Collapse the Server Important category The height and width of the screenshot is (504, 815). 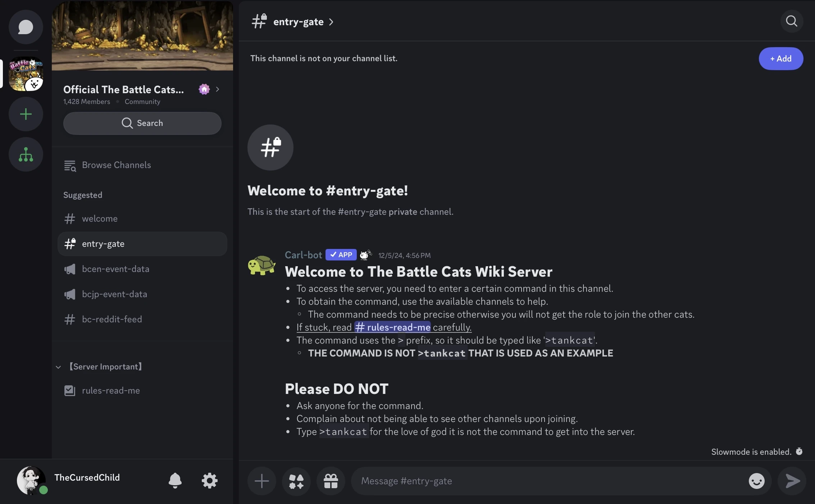pyautogui.click(x=58, y=367)
